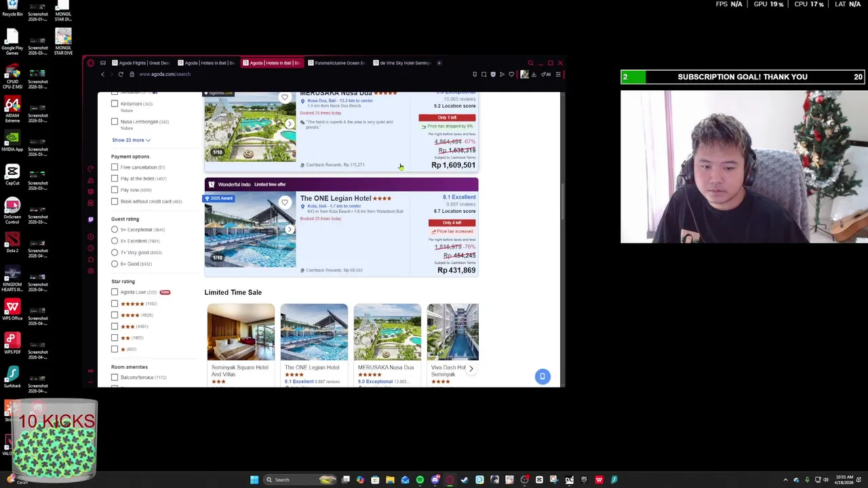
Task: Go back to the previous browser page
Action: pos(103,74)
